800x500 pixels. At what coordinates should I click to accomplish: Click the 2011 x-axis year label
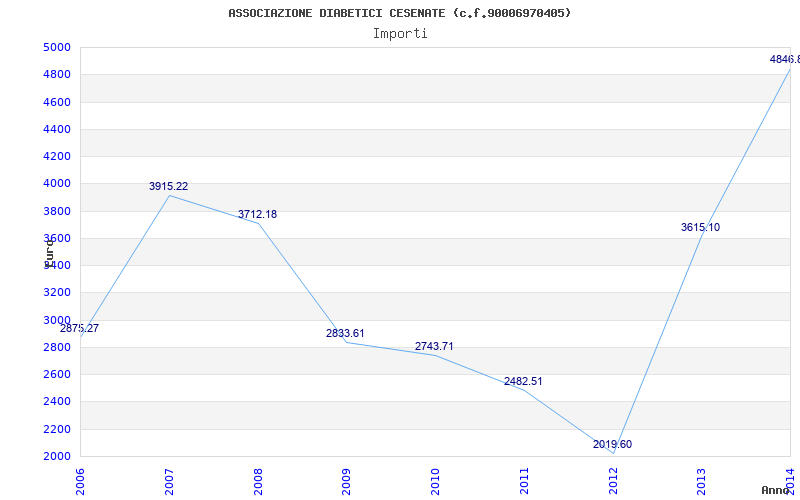524,483
